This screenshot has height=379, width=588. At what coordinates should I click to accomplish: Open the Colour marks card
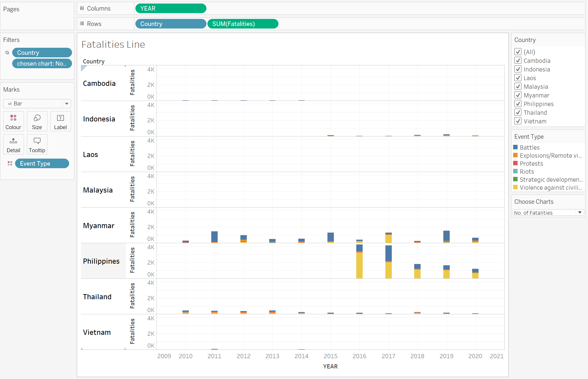click(x=13, y=121)
